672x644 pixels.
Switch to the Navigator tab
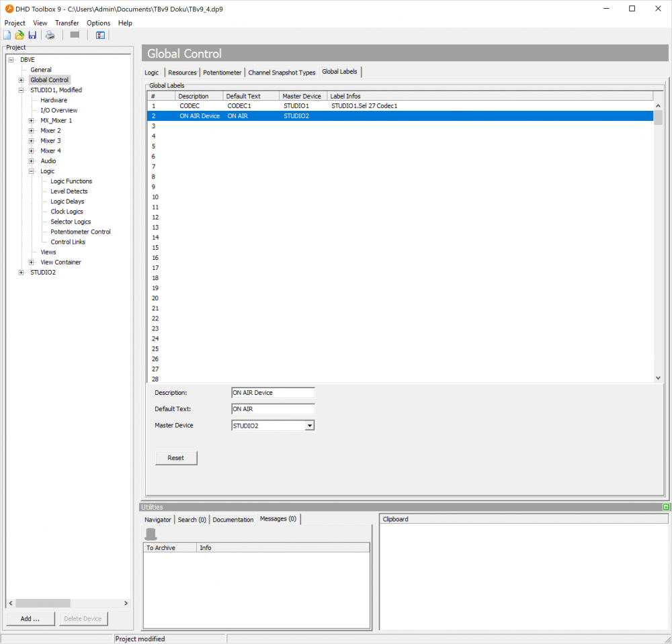pos(157,519)
